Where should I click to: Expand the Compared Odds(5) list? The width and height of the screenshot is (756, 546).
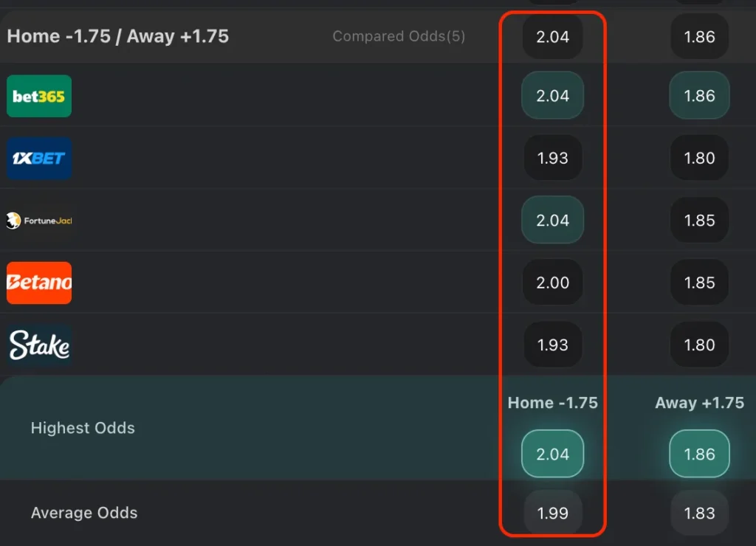pyautogui.click(x=399, y=36)
